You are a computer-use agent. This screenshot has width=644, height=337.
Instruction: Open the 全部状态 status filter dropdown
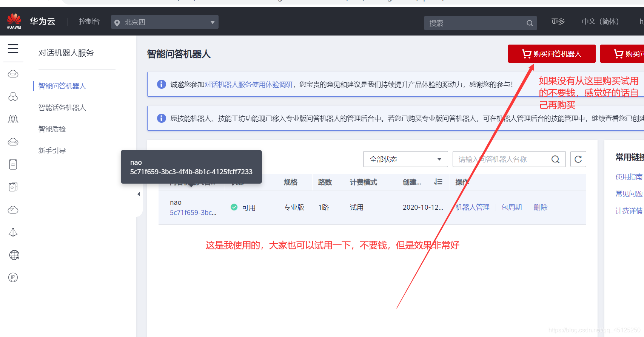pyautogui.click(x=405, y=159)
